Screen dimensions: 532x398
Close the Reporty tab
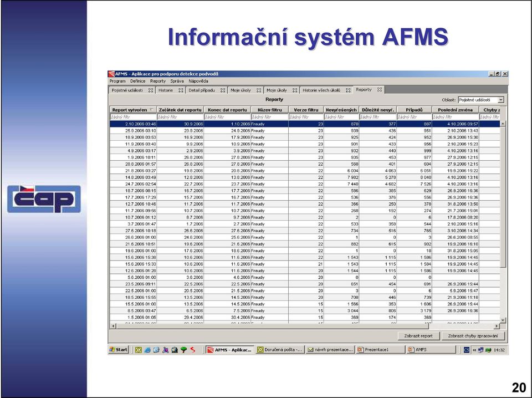click(380, 90)
